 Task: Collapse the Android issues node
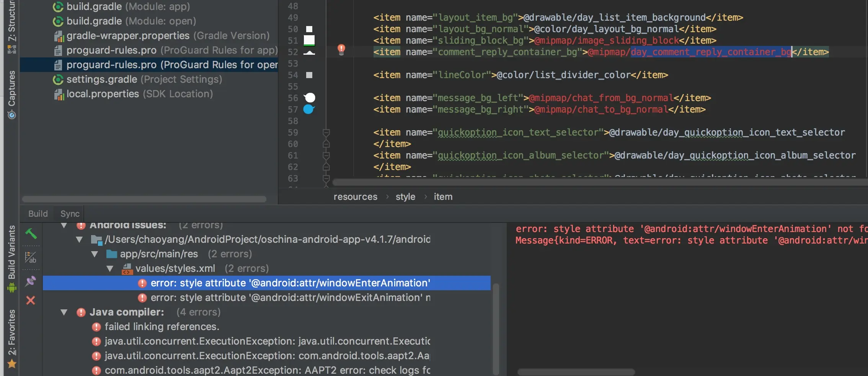[64, 226]
